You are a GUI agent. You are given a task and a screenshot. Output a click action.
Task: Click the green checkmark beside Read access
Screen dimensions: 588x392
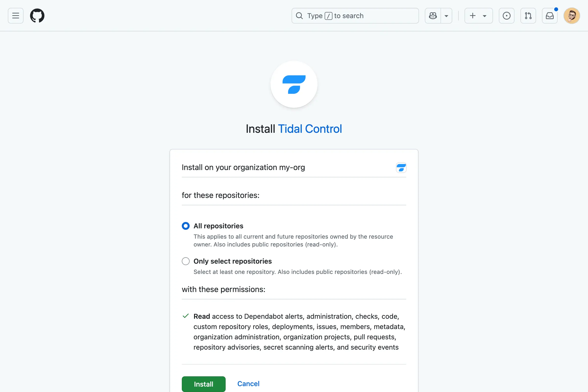[x=185, y=316]
